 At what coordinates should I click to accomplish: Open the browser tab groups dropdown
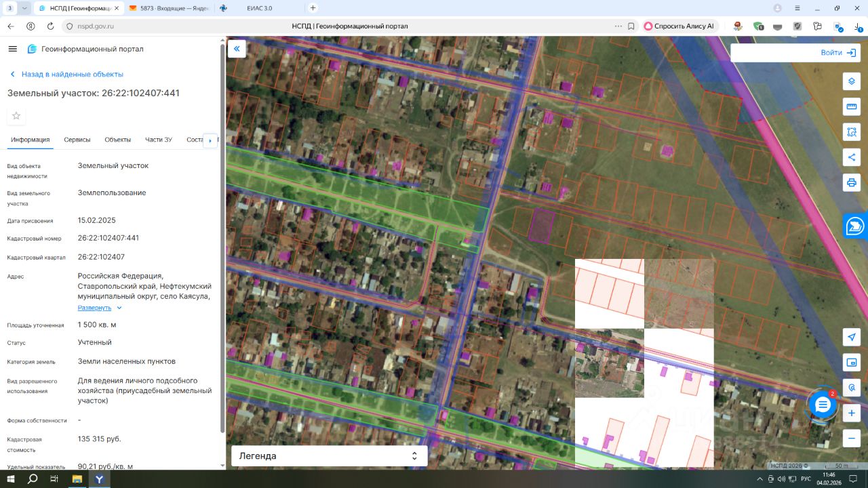click(x=25, y=8)
